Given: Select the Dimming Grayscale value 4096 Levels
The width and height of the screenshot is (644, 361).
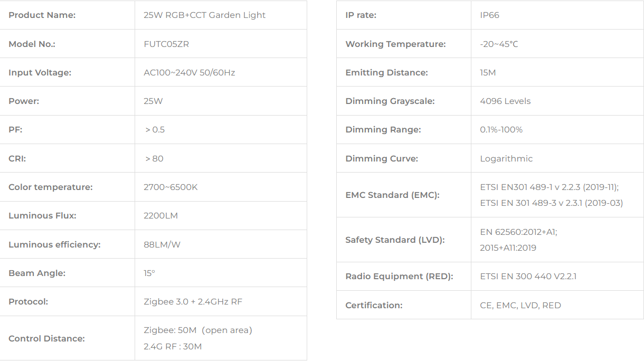Looking at the screenshot, I should 505,101.
